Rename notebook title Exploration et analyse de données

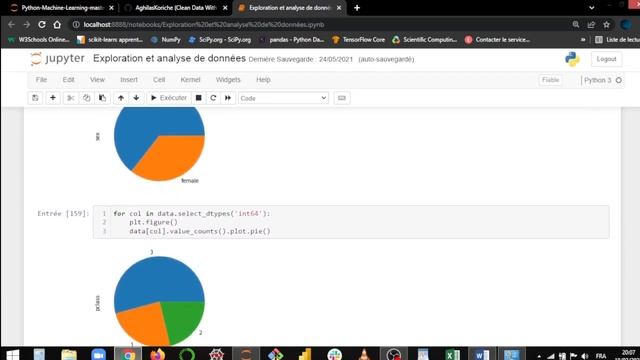click(169, 58)
